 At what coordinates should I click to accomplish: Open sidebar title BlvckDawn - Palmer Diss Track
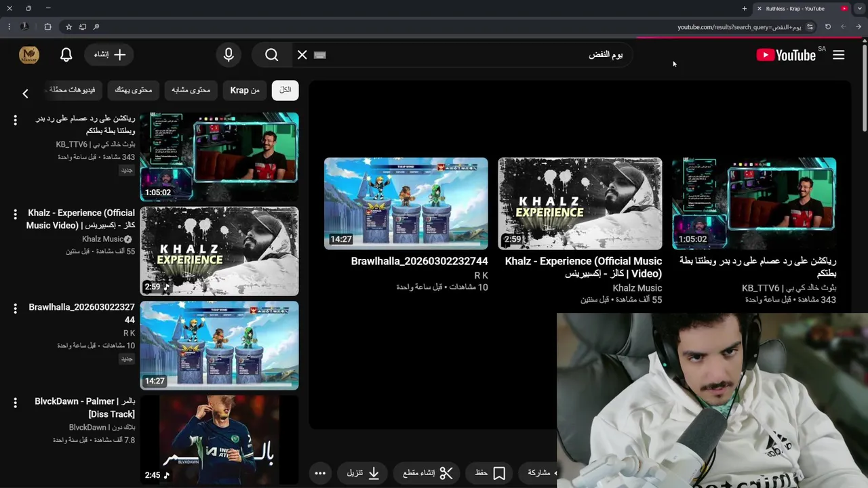tap(85, 407)
